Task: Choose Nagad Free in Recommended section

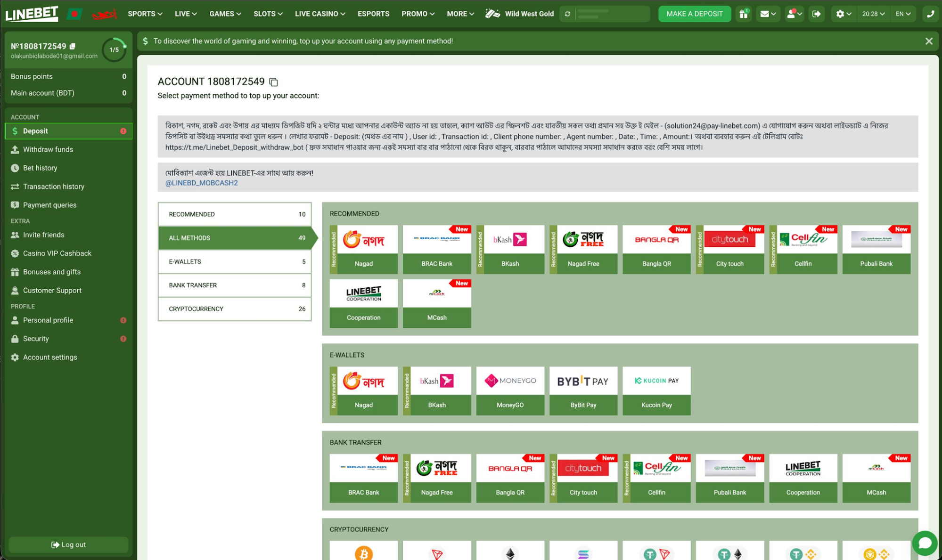Action: pyautogui.click(x=583, y=250)
